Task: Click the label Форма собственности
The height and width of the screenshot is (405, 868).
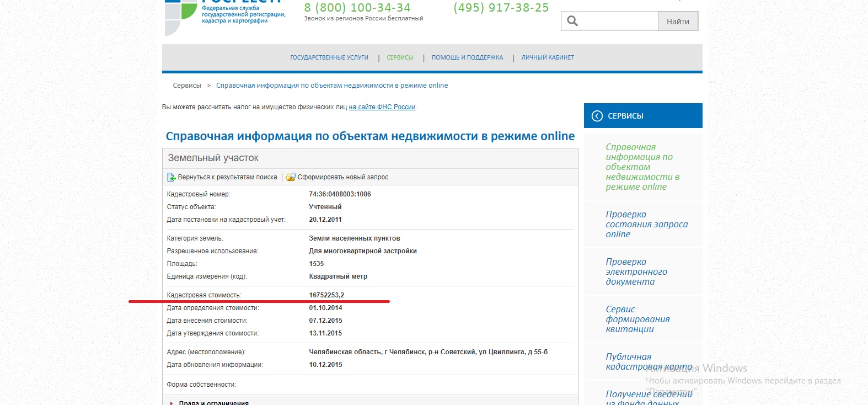Action: point(201,385)
